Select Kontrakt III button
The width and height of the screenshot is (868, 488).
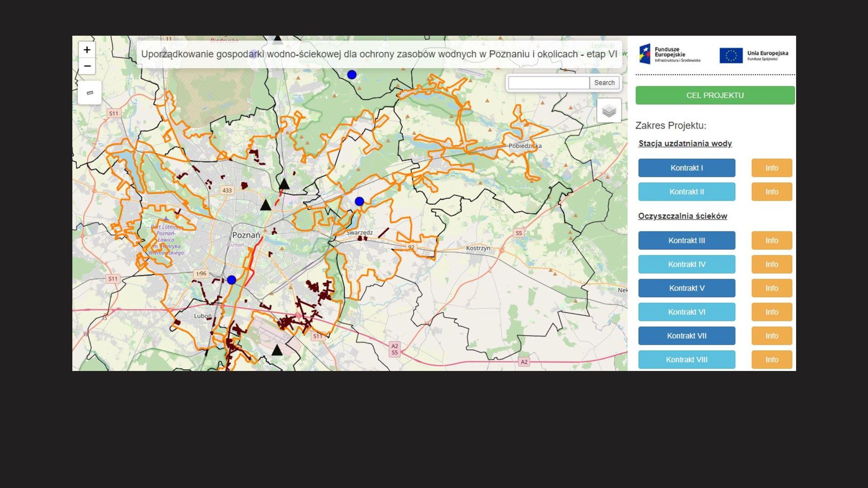[687, 241]
